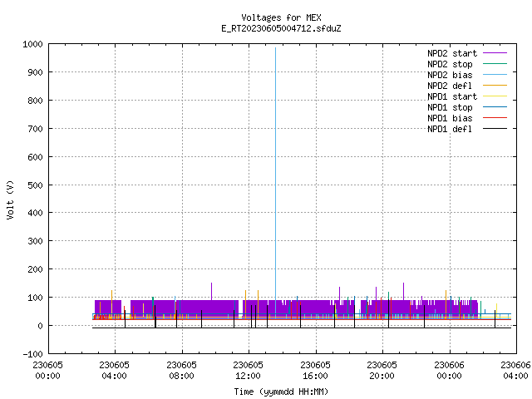
Task: Click the "NPD1 defl" legend label
Action: pyautogui.click(x=450, y=130)
